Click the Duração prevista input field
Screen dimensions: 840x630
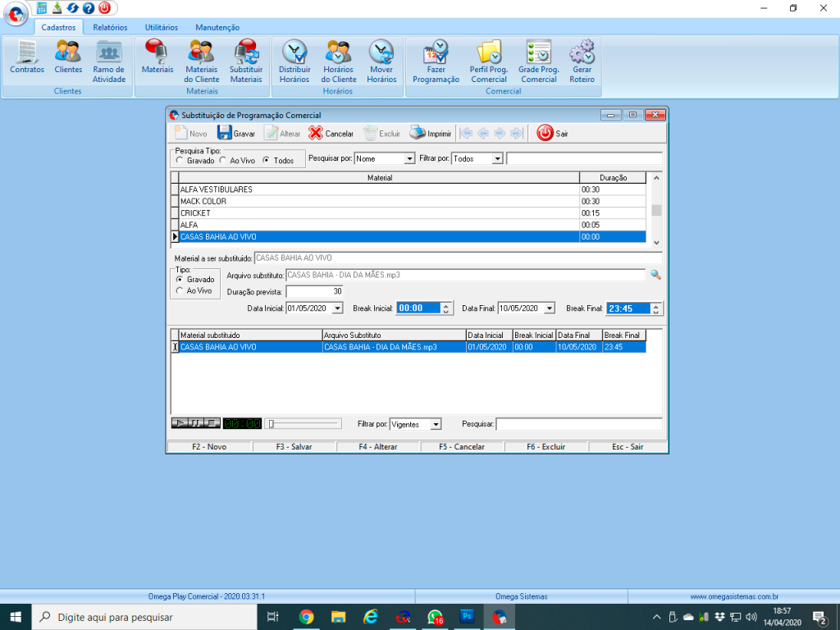pos(314,291)
